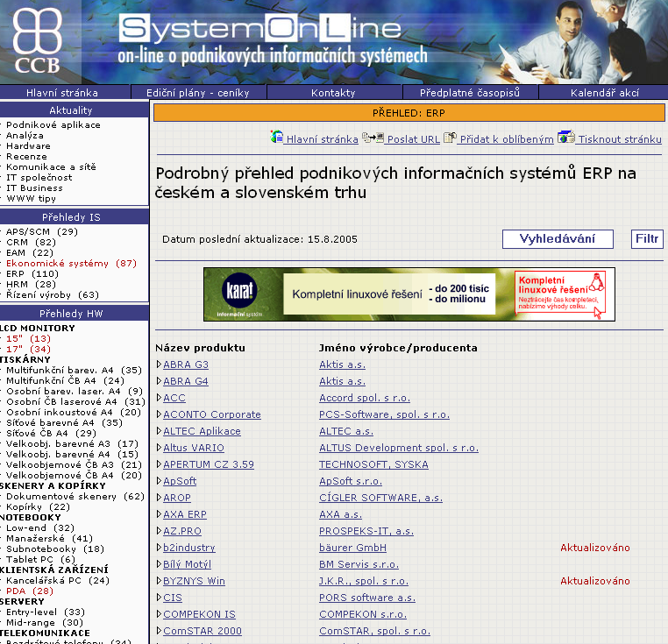Viewport: 668px width, 644px height.
Task: Click the karat logo in banner
Action: 239,290
